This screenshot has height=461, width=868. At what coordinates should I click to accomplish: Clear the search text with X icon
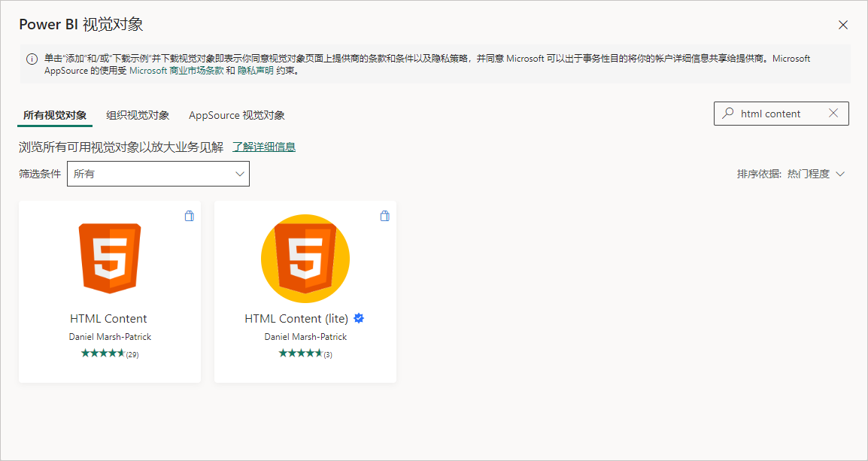point(833,114)
